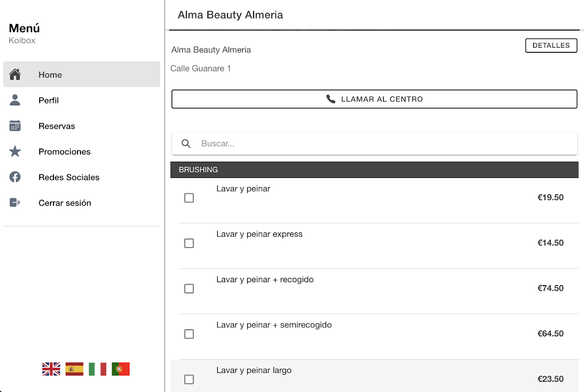Click the Promociones star icon
Image resolution: width=584 pixels, height=392 pixels.
click(15, 151)
